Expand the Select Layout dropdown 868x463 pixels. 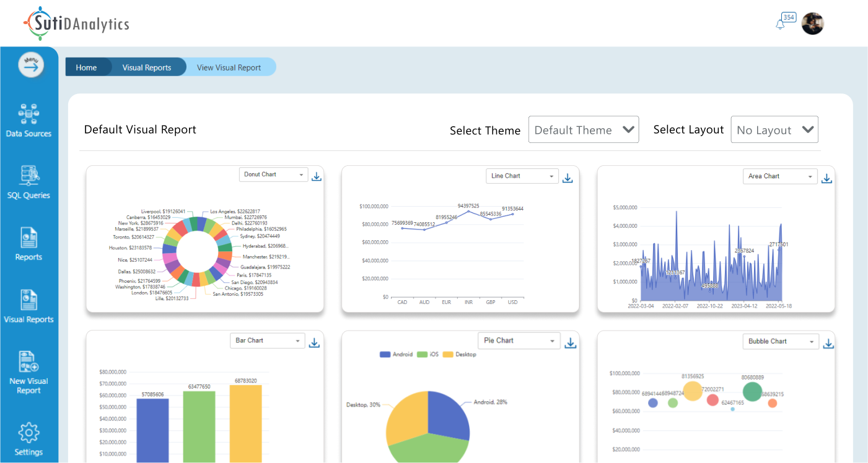coord(774,130)
